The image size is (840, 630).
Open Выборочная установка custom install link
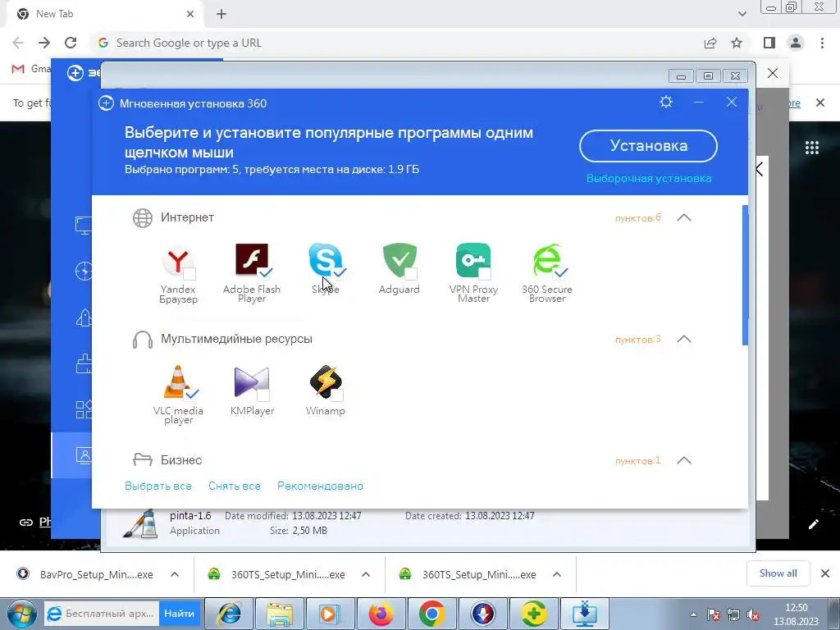649,178
